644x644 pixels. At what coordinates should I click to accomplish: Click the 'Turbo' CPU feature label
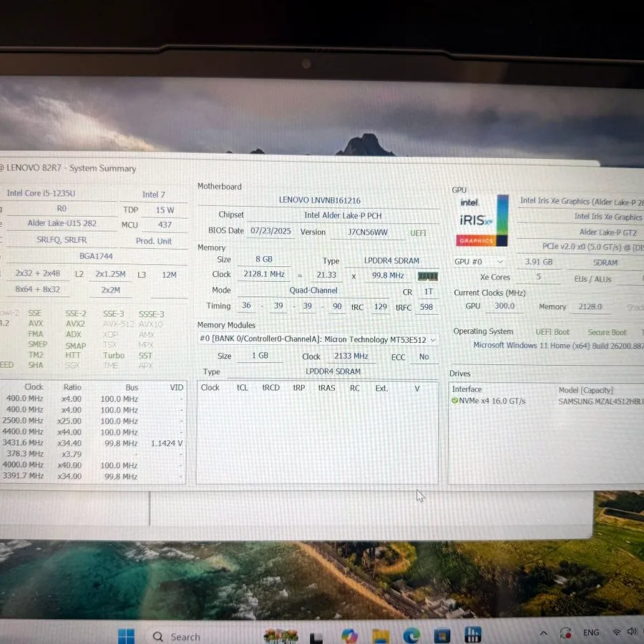pos(113,356)
